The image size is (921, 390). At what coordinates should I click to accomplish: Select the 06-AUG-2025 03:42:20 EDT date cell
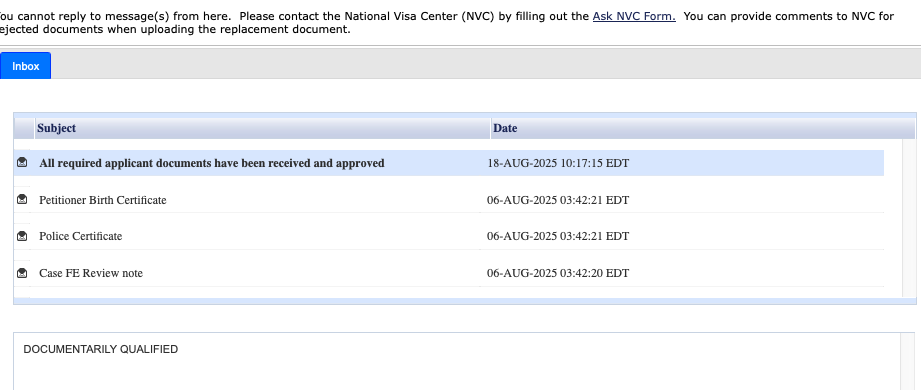coord(558,273)
